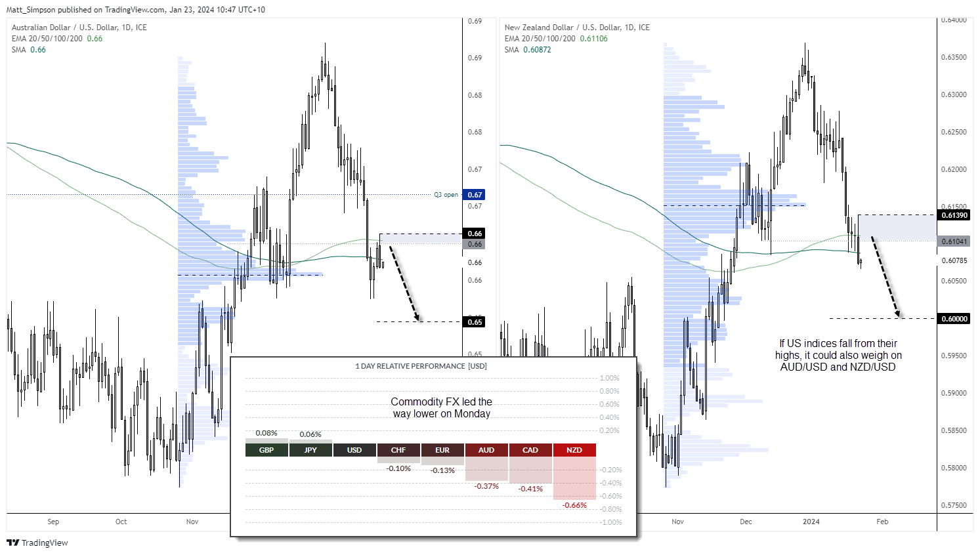The width and height of the screenshot is (980, 555).
Task: Click the TradingView logo at bottom left
Action: (37, 543)
